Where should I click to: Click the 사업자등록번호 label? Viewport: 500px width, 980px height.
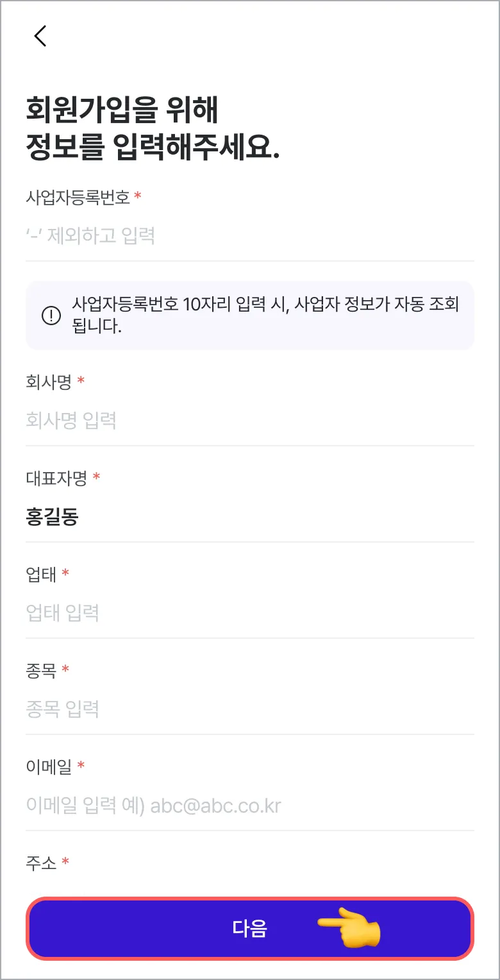pyautogui.click(x=78, y=197)
